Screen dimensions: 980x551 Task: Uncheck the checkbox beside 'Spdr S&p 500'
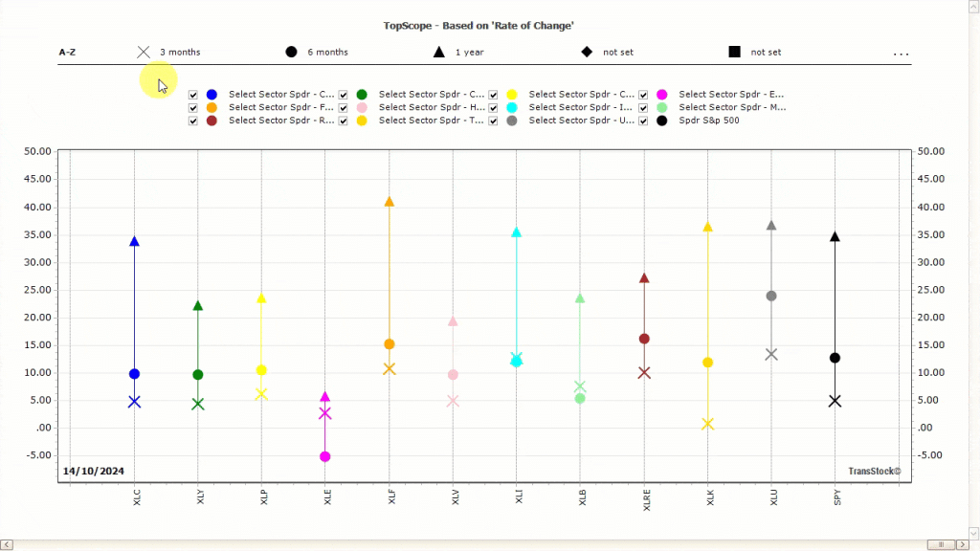pyautogui.click(x=642, y=121)
